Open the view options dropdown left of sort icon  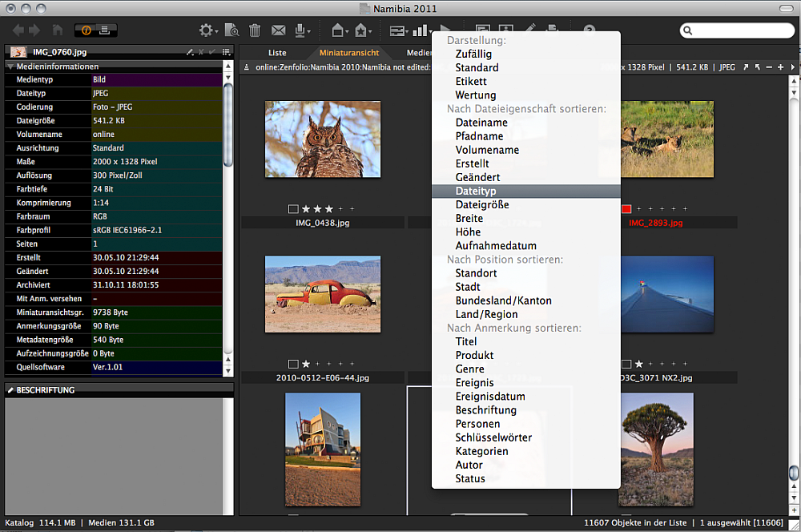point(398,31)
